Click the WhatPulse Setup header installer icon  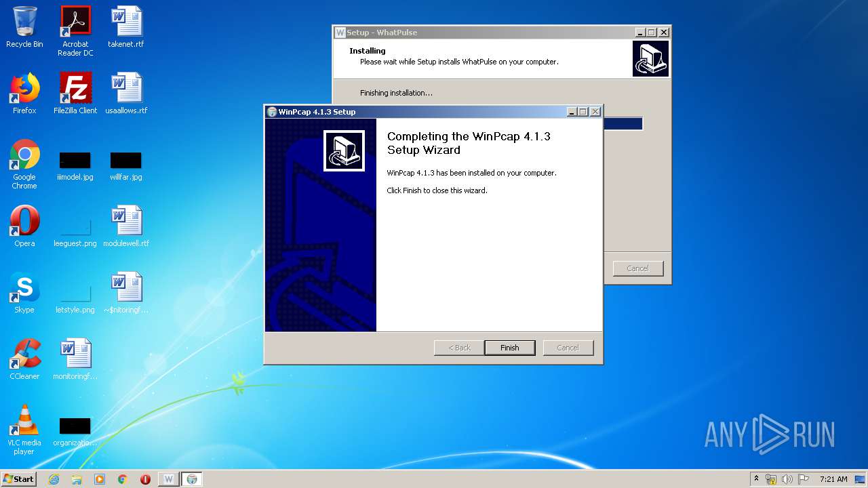[x=650, y=58]
